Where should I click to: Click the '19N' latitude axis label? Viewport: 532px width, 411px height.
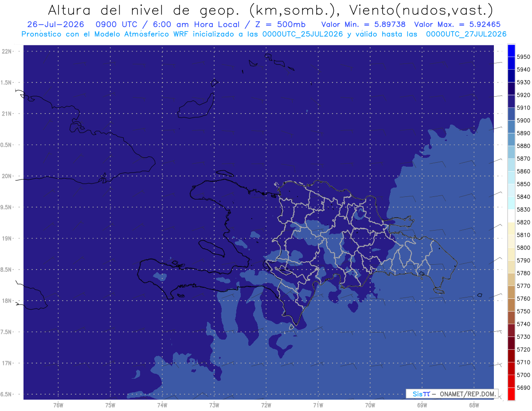point(6,238)
